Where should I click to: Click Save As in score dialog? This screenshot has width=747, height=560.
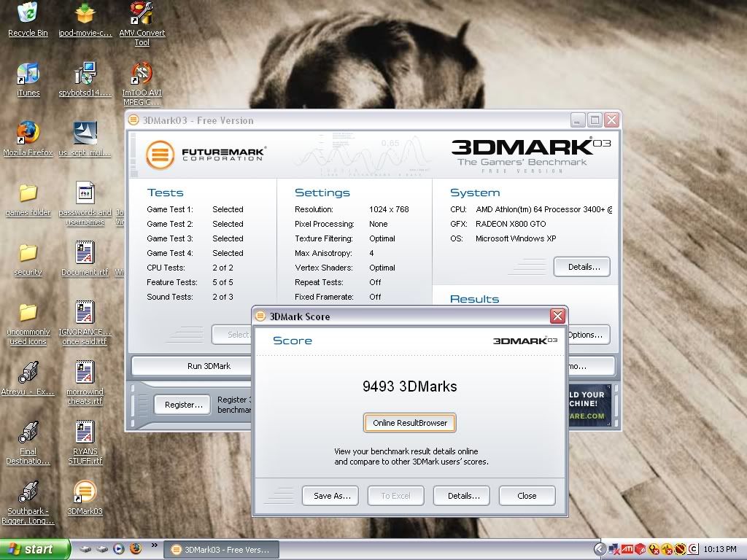332,496
